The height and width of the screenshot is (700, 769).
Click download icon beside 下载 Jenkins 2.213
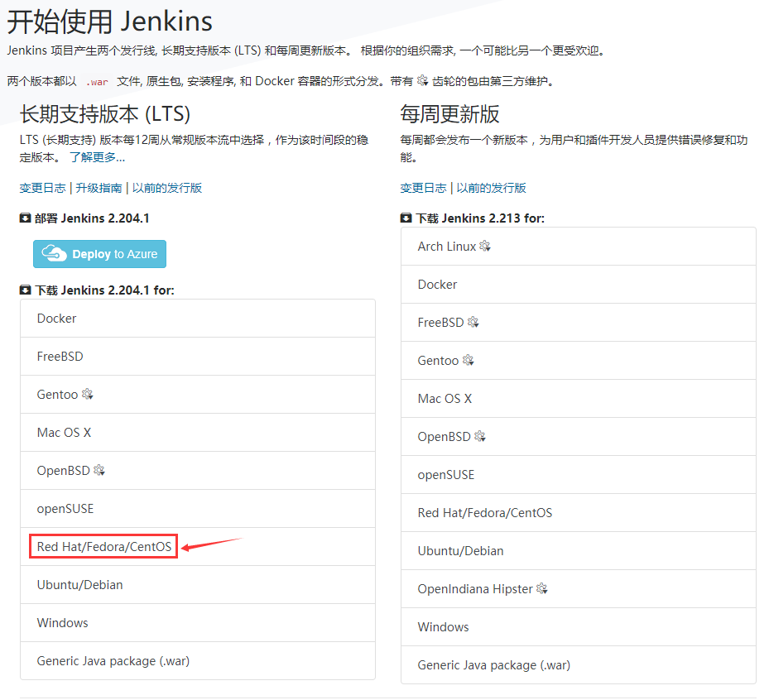pyautogui.click(x=406, y=218)
